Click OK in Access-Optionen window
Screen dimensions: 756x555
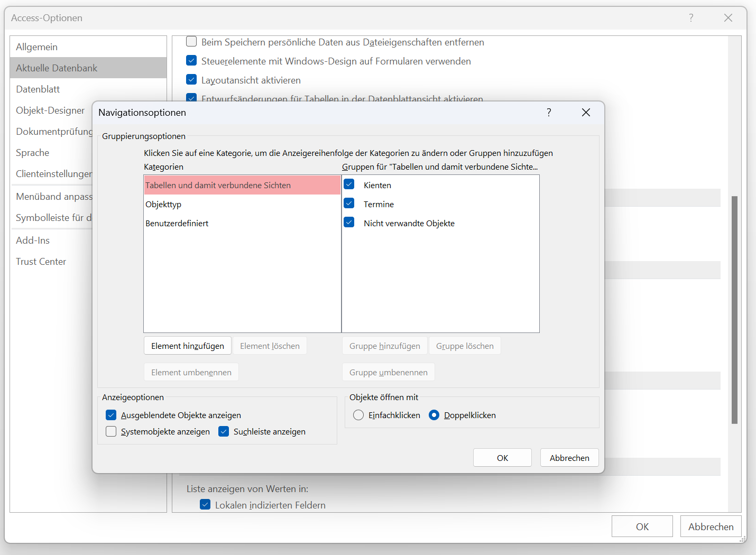[642, 526]
